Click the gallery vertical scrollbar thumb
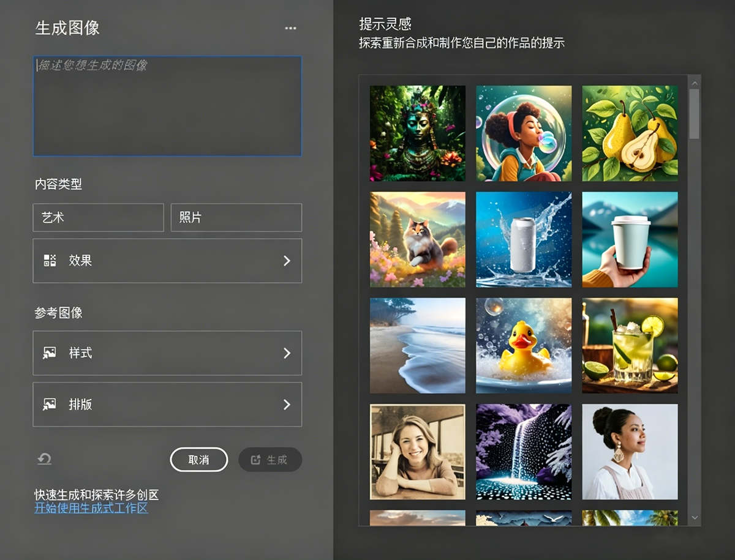The image size is (735, 560). 694,114
